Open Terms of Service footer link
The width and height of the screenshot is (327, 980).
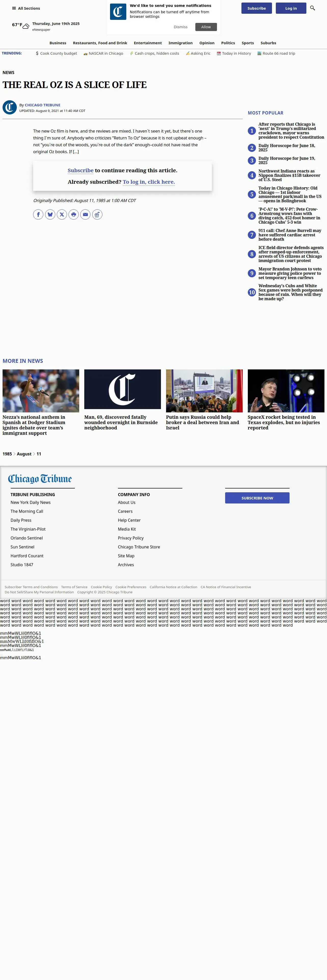click(x=74, y=587)
